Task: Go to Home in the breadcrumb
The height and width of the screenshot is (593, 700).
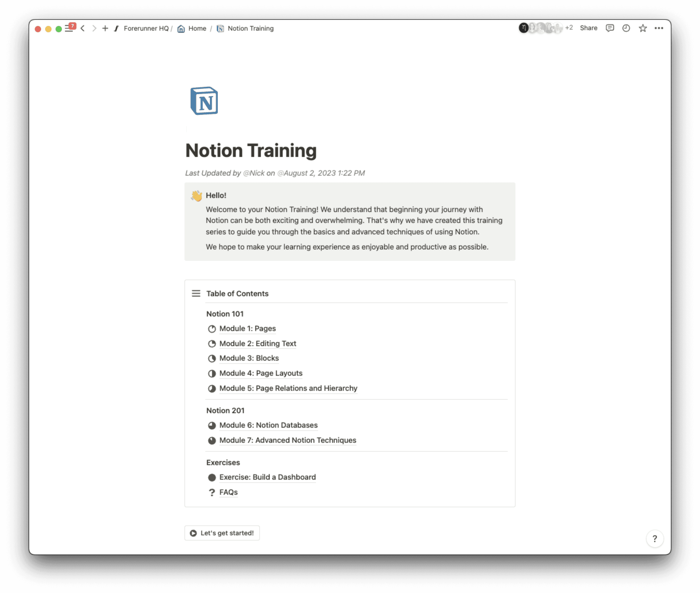Action: pos(197,29)
